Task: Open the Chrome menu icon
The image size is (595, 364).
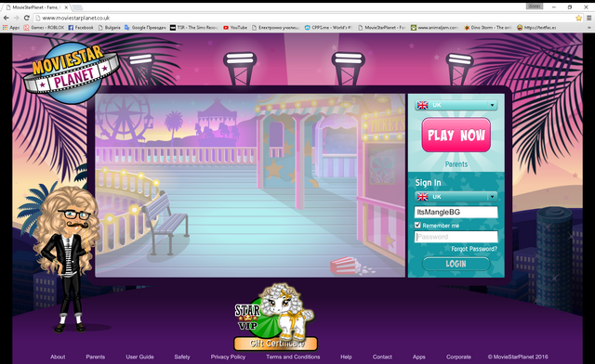Action: [x=588, y=18]
